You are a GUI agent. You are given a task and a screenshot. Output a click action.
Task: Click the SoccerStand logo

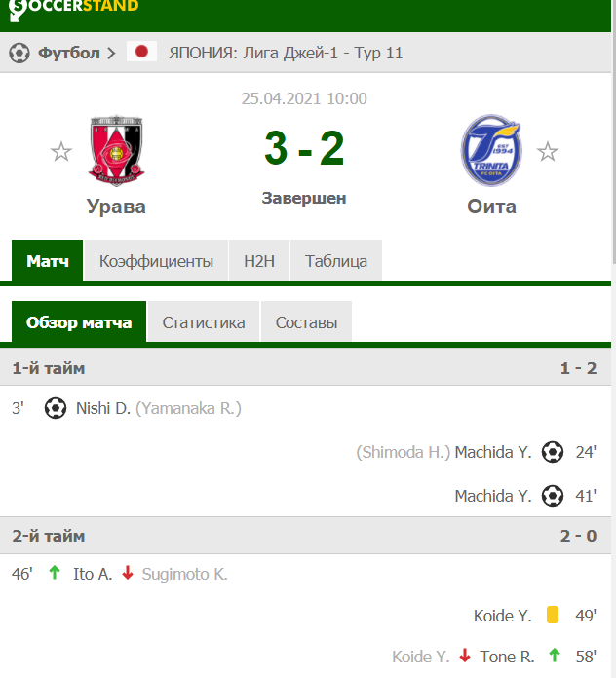[x=74, y=8]
